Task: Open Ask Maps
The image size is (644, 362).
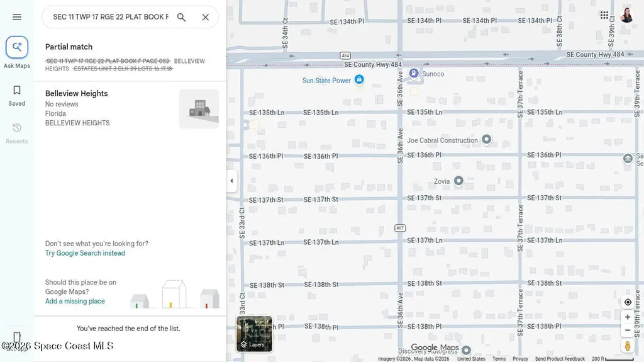Action: (17, 47)
